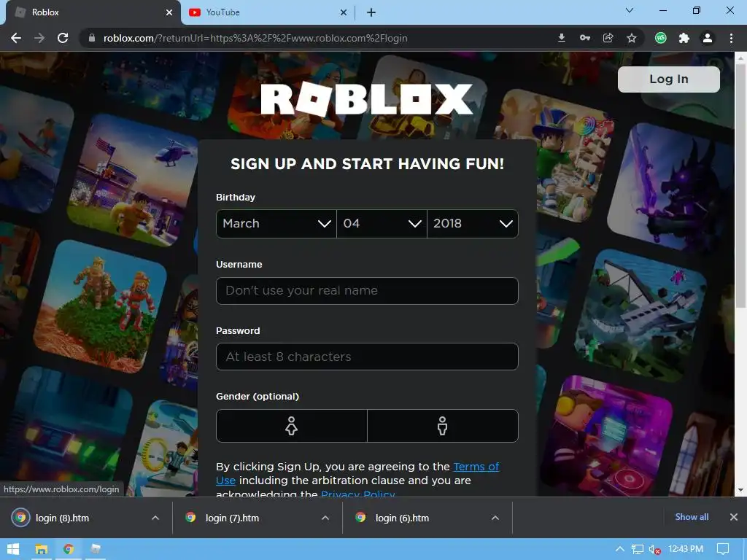Click the Roblox logo
This screenshot has height=560, width=747.
(367, 99)
